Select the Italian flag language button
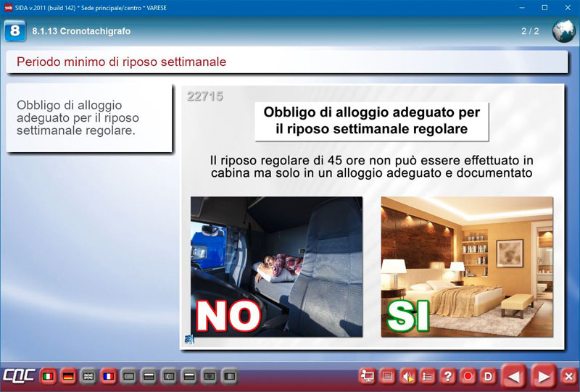Screen dimensions: 580x392 coord(49,376)
